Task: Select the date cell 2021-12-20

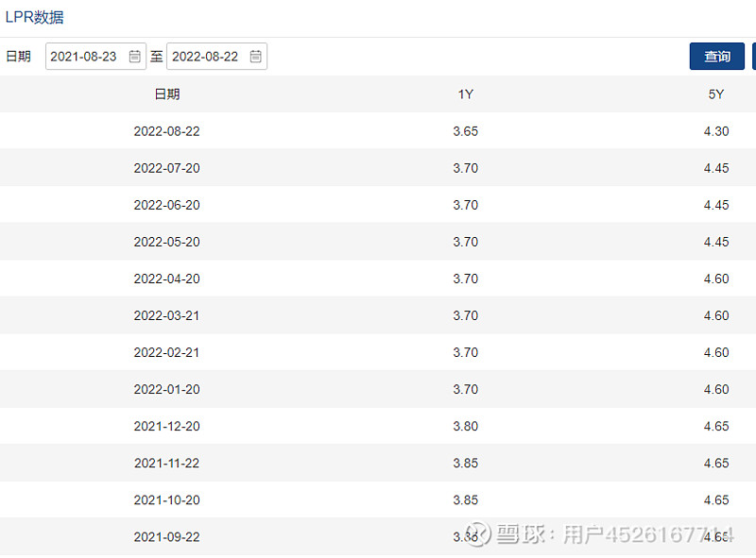Action: tap(167, 426)
